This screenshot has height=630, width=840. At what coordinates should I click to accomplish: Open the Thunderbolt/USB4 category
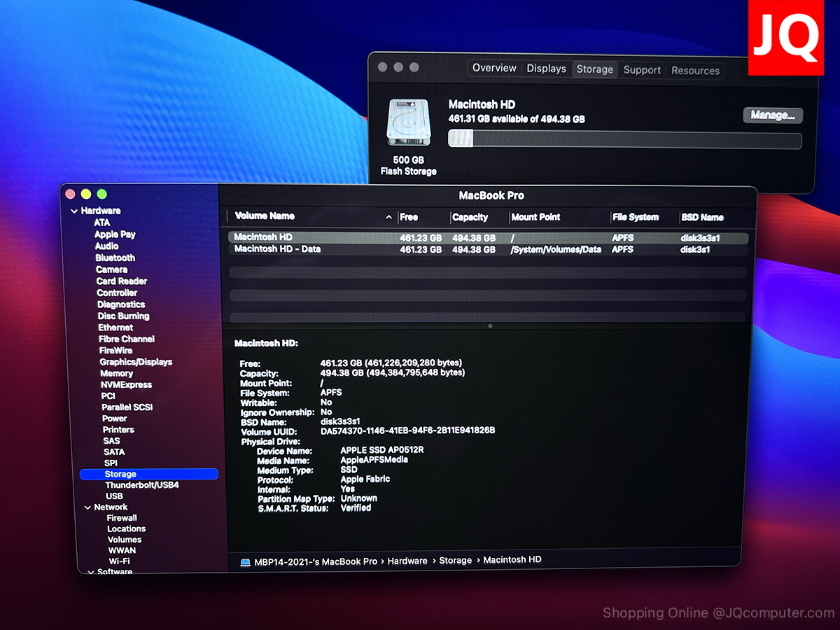tap(142, 485)
